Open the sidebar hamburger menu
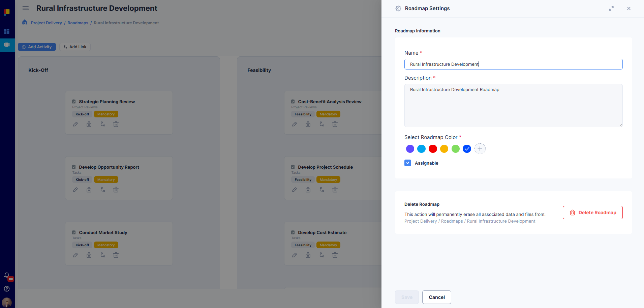644x308 pixels. [x=25, y=8]
